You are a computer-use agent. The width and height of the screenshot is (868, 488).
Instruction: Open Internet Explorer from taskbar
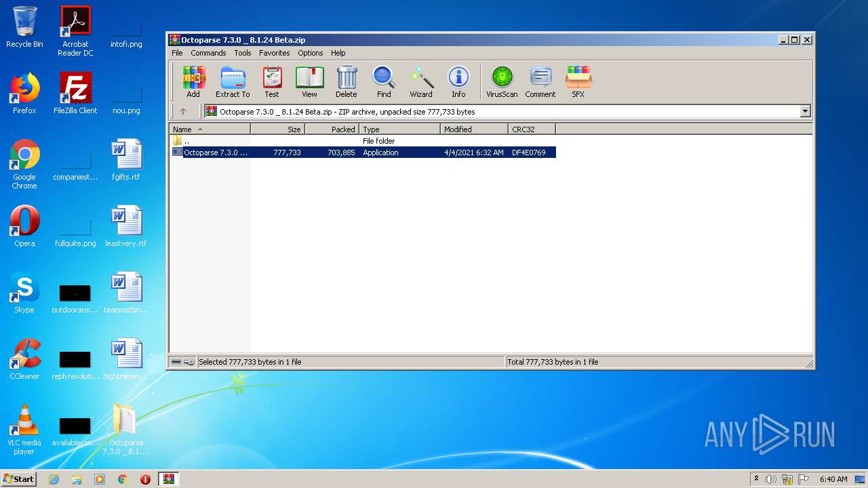coord(54,479)
